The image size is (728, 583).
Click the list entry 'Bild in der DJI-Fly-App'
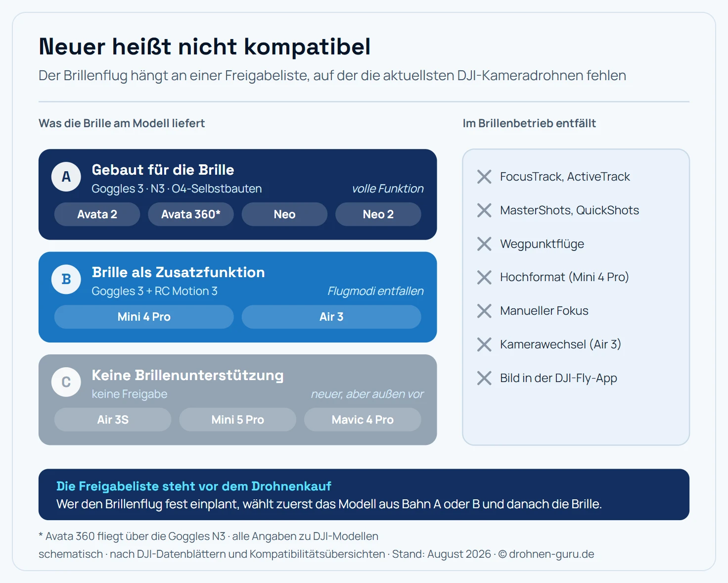558,378
